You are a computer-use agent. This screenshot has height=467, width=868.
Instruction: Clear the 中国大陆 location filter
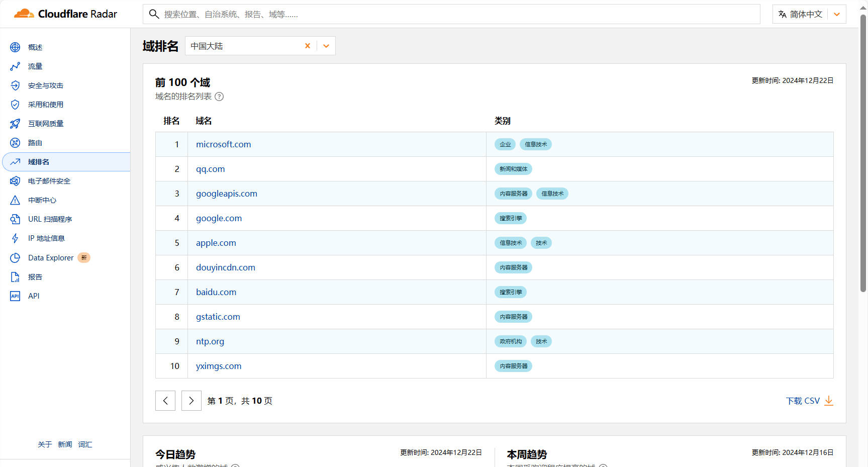308,46
